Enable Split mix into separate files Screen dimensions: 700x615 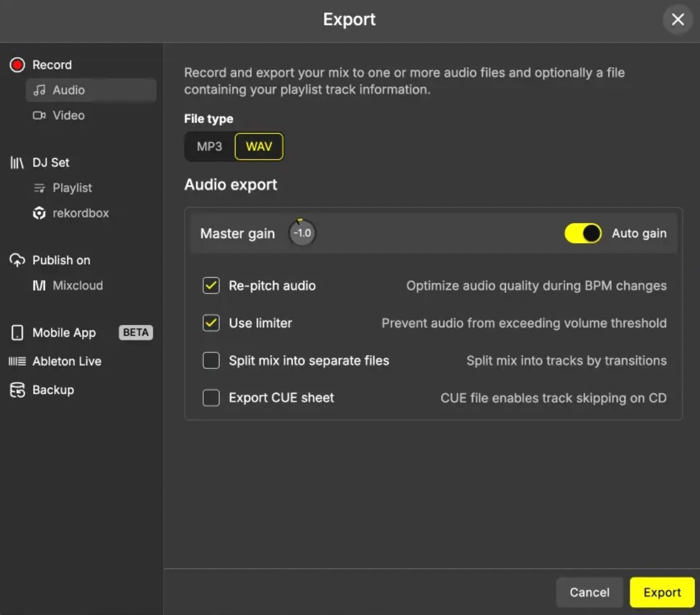point(211,360)
